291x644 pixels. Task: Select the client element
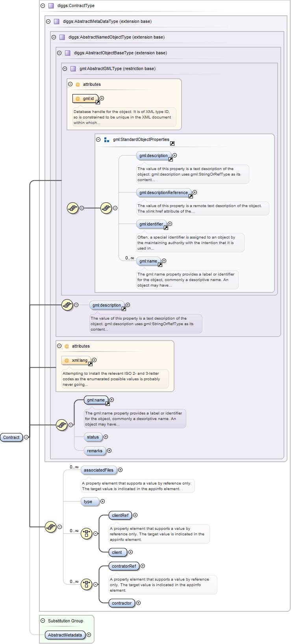click(x=117, y=552)
